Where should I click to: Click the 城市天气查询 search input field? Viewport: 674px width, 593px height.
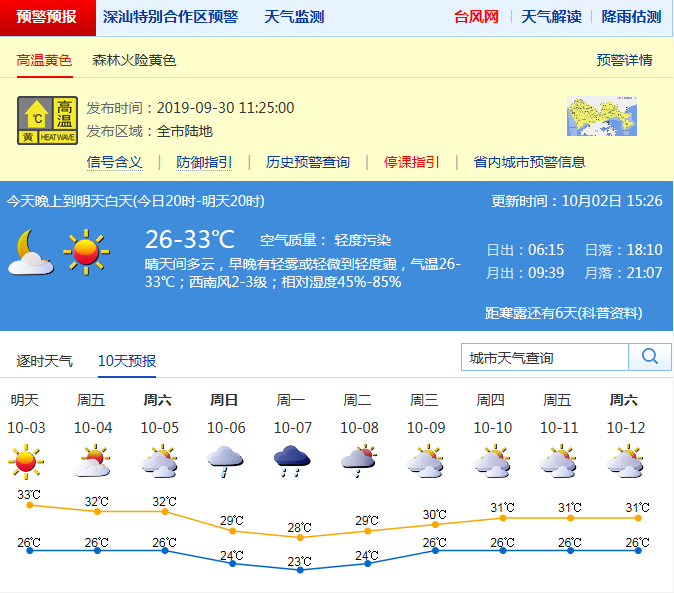pos(544,357)
